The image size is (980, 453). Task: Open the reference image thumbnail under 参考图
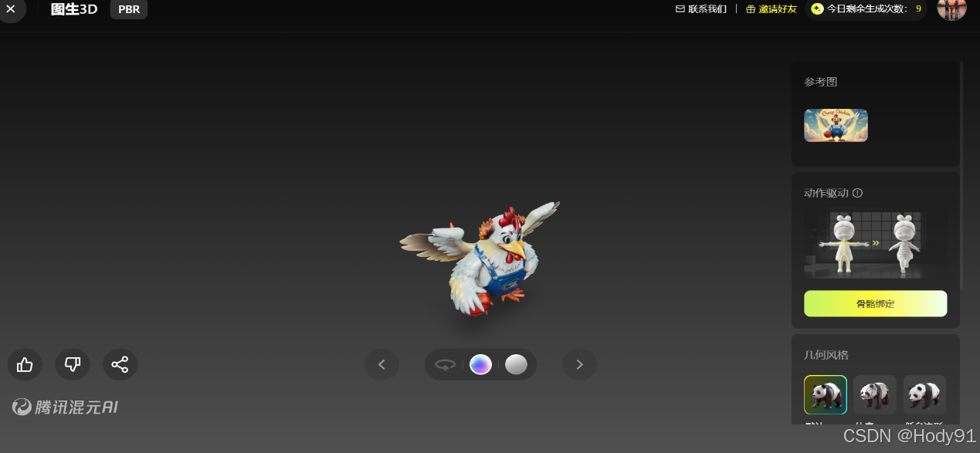[x=836, y=125]
